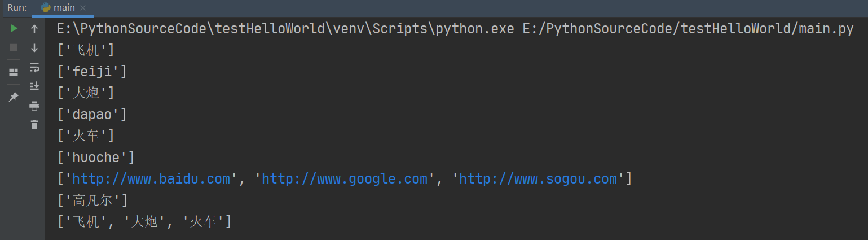The height and width of the screenshot is (240, 868).
Task: Click the ['feiji'] output line
Action: point(92,72)
